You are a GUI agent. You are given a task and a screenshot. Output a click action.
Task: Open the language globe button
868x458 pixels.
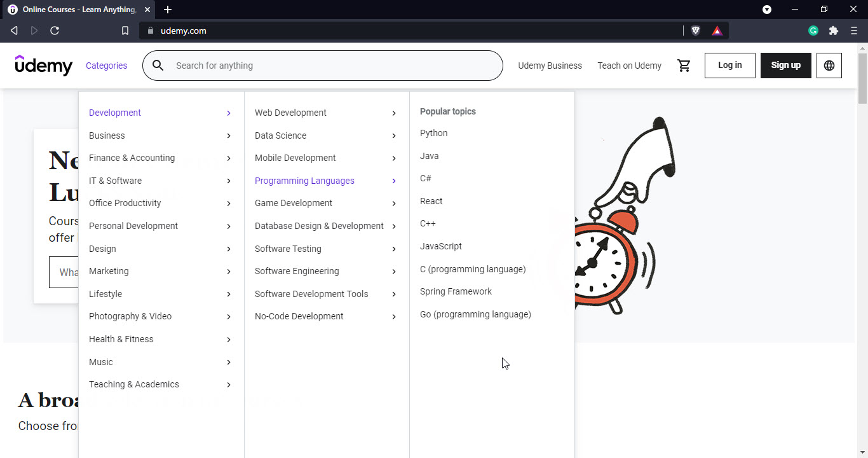pos(829,66)
